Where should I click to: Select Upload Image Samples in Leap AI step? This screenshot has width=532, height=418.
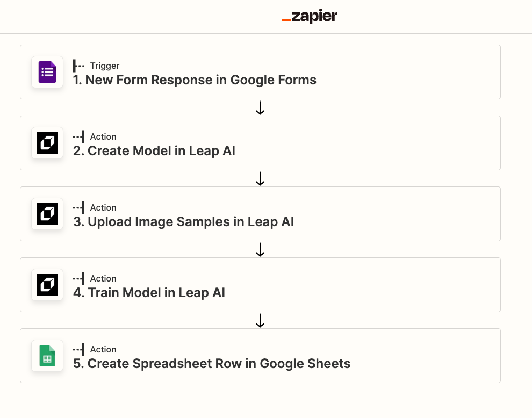pos(260,214)
